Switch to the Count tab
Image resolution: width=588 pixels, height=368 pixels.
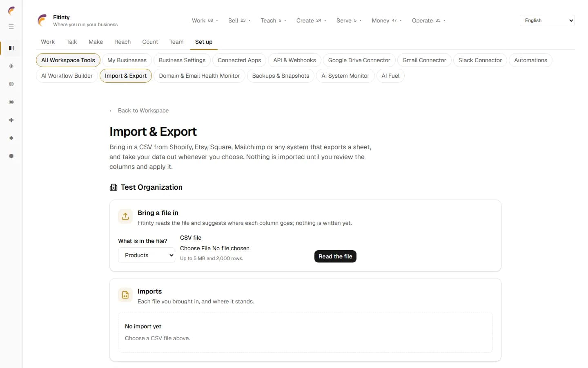click(x=150, y=42)
